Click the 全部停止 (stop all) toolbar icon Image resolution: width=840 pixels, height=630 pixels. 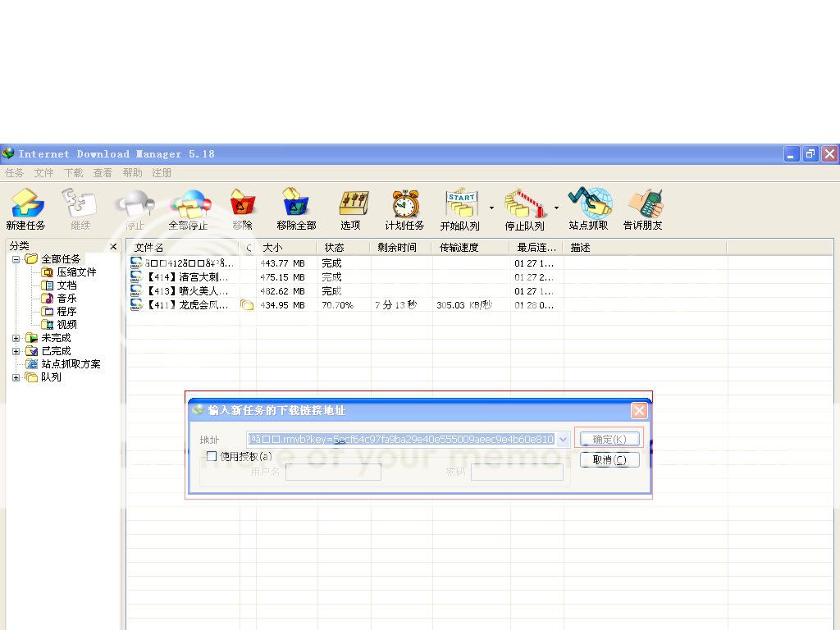[x=189, y=204]
